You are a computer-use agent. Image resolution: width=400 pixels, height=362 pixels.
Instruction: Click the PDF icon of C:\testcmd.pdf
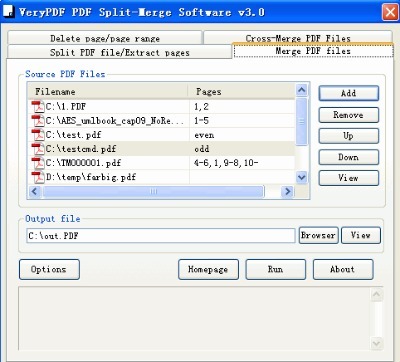pyautogui.click(x=38, y=149)
